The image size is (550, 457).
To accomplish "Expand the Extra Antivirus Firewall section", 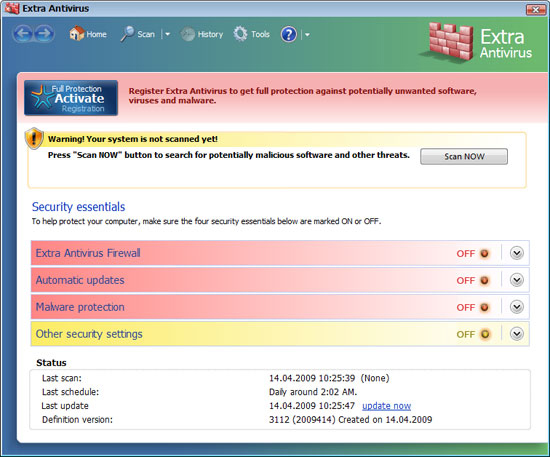I will 517,253.
